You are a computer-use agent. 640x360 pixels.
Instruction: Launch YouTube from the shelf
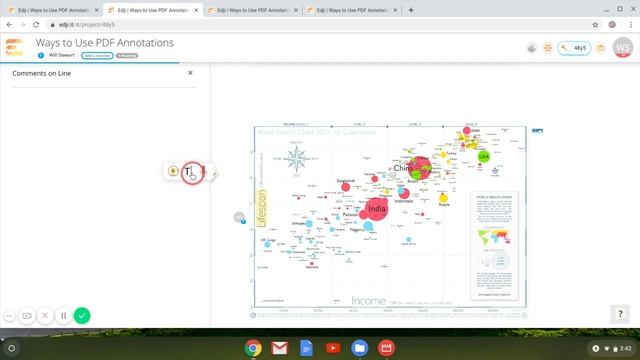click(333, 348)
